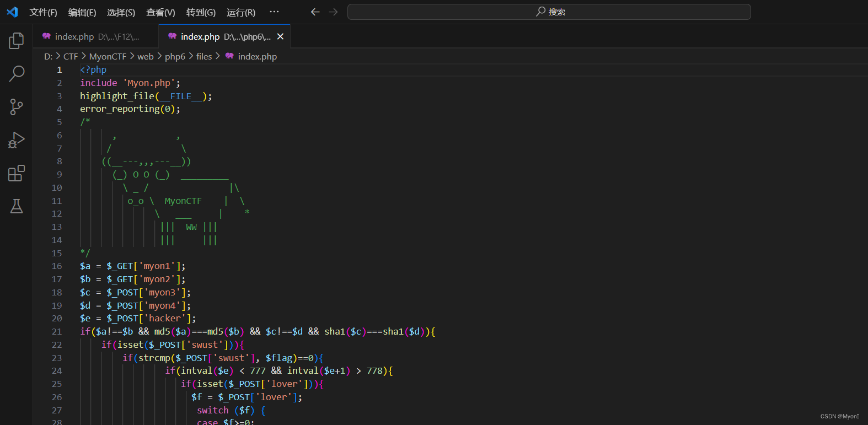Click the D: breadcrumb segment
The width and height of the screenshot is (868, 425).
pos(49,56)
